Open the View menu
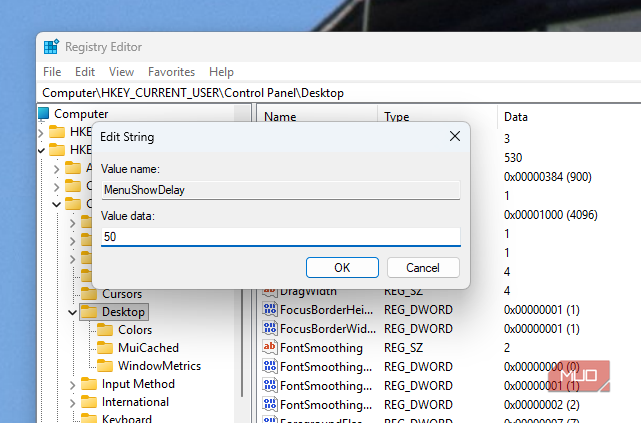 pyautogui.click(x=121, y=72)
